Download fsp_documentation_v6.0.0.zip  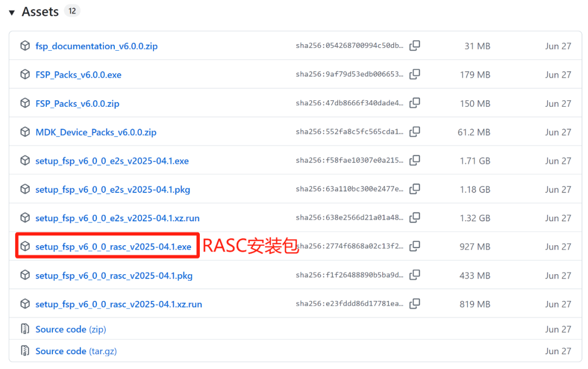coord(96,46)
